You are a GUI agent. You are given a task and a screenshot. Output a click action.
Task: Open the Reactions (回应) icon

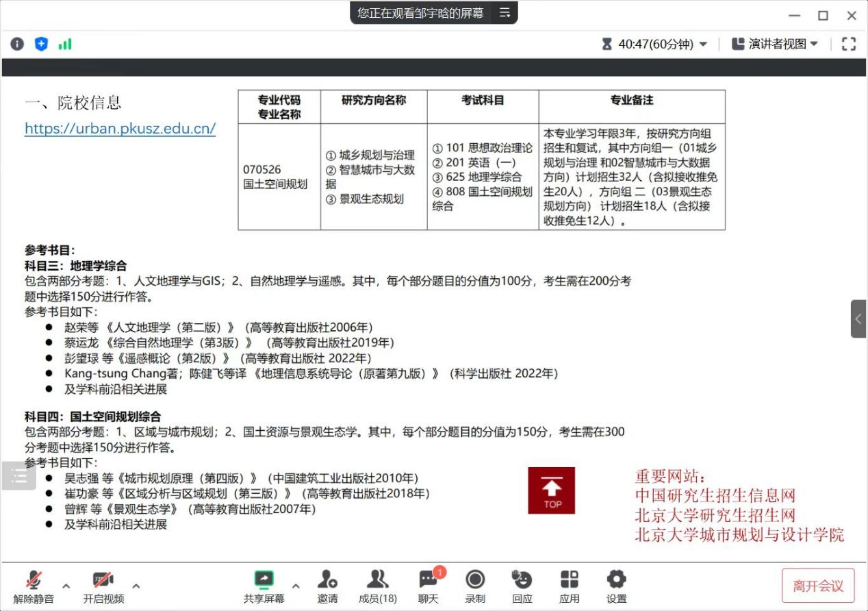coord(522,586)
